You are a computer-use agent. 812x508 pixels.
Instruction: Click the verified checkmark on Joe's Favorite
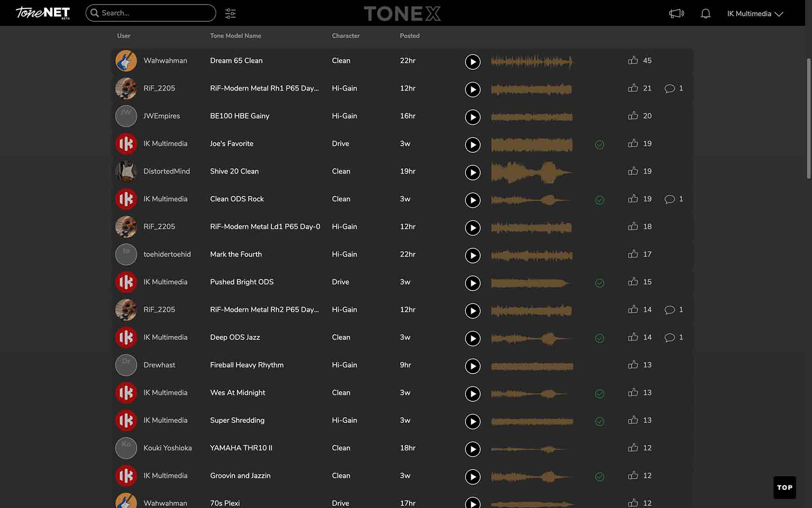(x=599, y=145)
